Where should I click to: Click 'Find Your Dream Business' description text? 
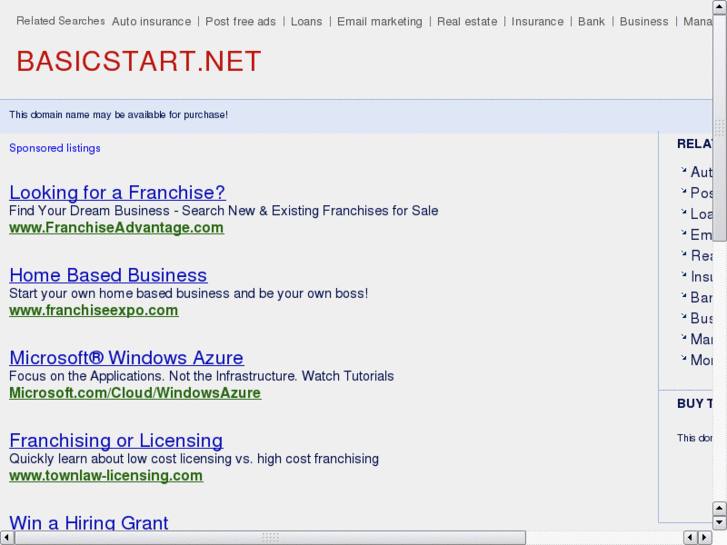(223, 211)
